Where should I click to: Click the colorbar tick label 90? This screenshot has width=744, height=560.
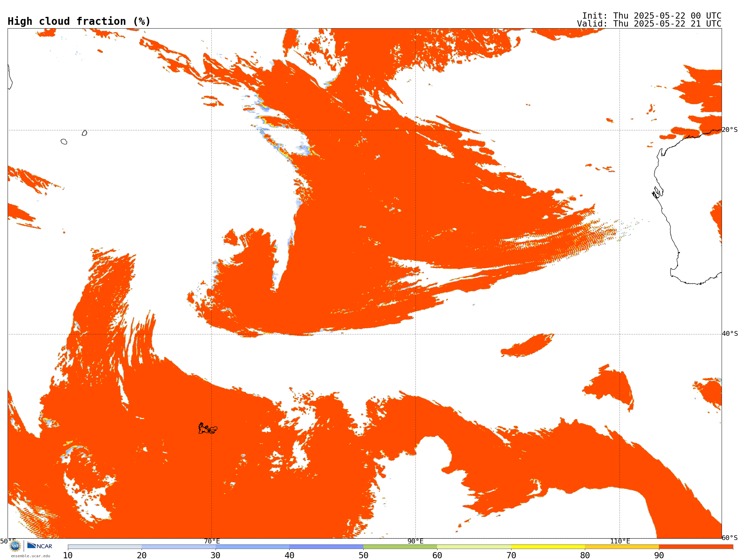(x=659, y=556)
